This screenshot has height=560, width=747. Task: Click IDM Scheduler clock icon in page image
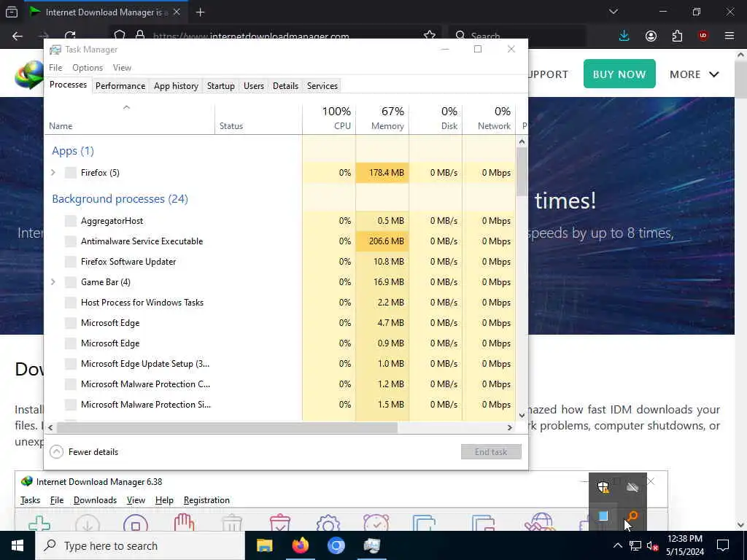[376, 523]
